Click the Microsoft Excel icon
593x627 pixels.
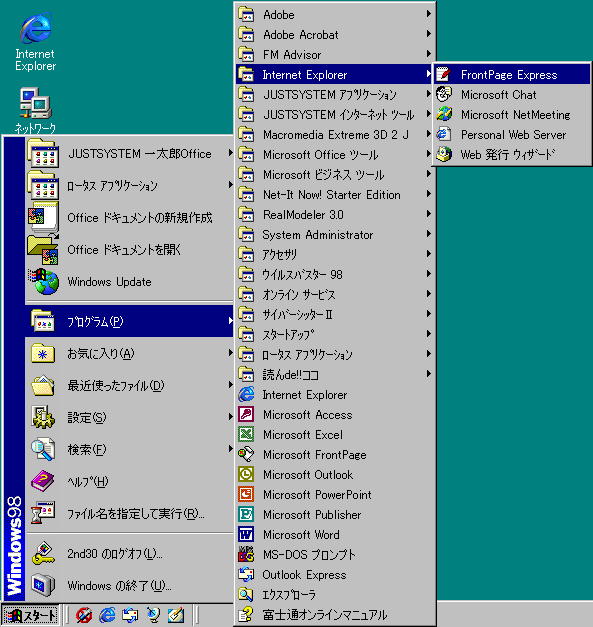click(x=246, y=434)
